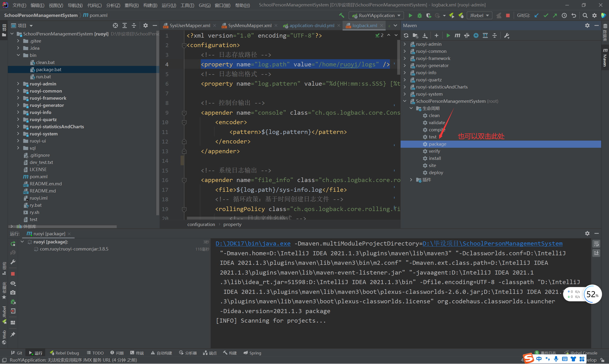Image resolution: width=609 pixels, height=364 pixels.
Task: Click Git push arrow icon
Action: pos(555,15)
